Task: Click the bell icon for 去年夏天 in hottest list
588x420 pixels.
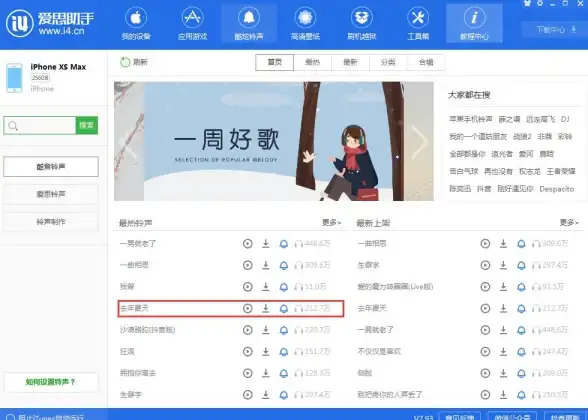Action: click(284, 308)
